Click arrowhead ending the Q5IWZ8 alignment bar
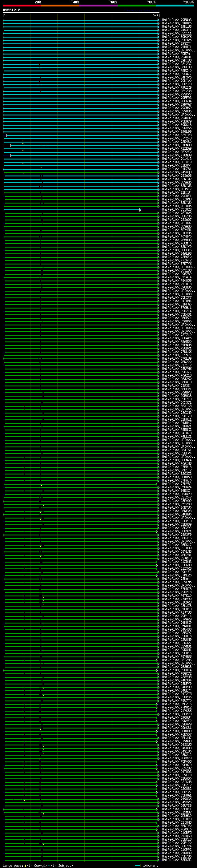Screen dimensions: 197x868 [x=140, y=210]
